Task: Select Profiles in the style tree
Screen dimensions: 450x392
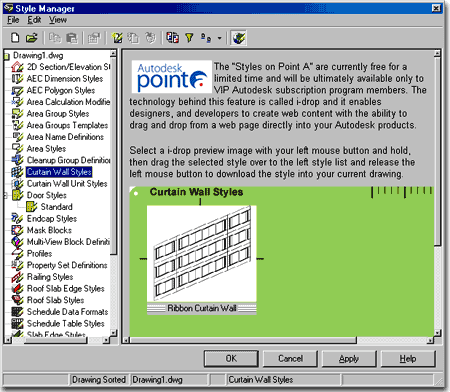Action: (39, 254)
